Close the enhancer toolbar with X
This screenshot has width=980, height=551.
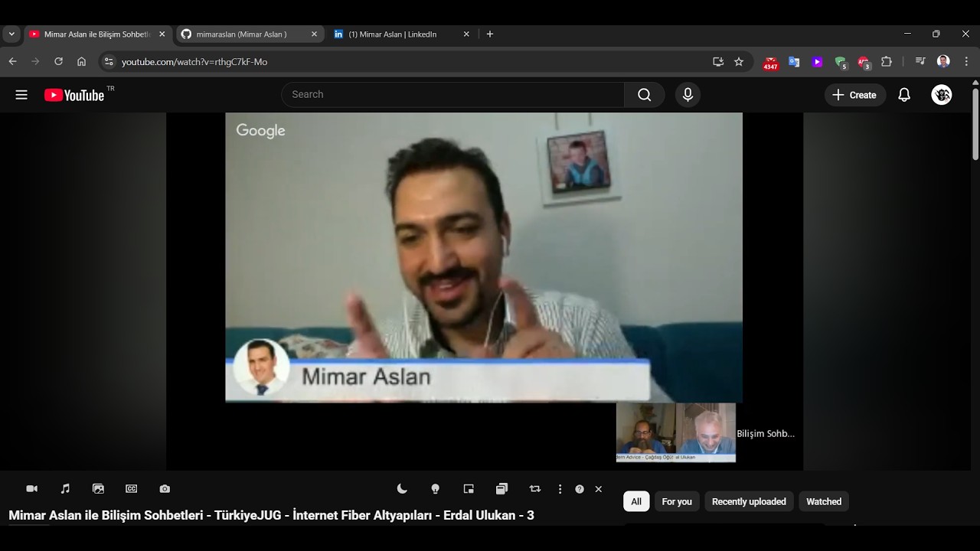(599, 489)
